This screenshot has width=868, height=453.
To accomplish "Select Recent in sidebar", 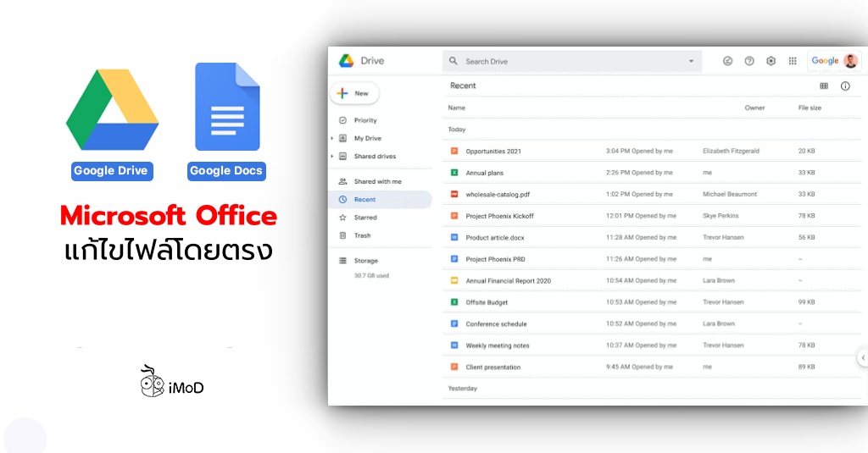I will (x=380, y=200).
